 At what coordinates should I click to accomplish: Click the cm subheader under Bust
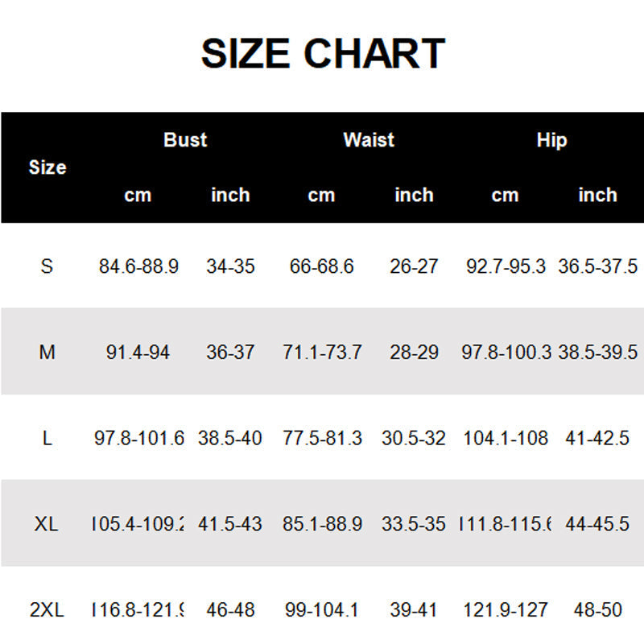coord(138,195)
